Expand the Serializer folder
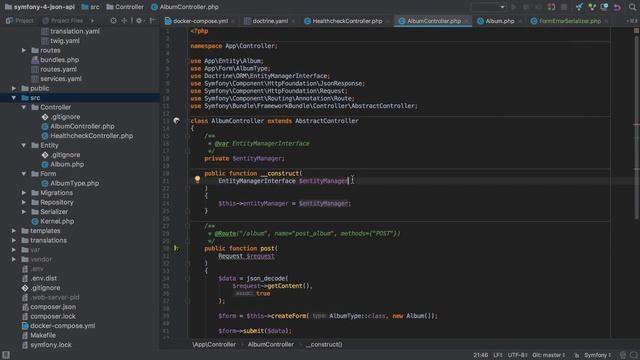This screenshot has width=640, height=360. (24, 211)
